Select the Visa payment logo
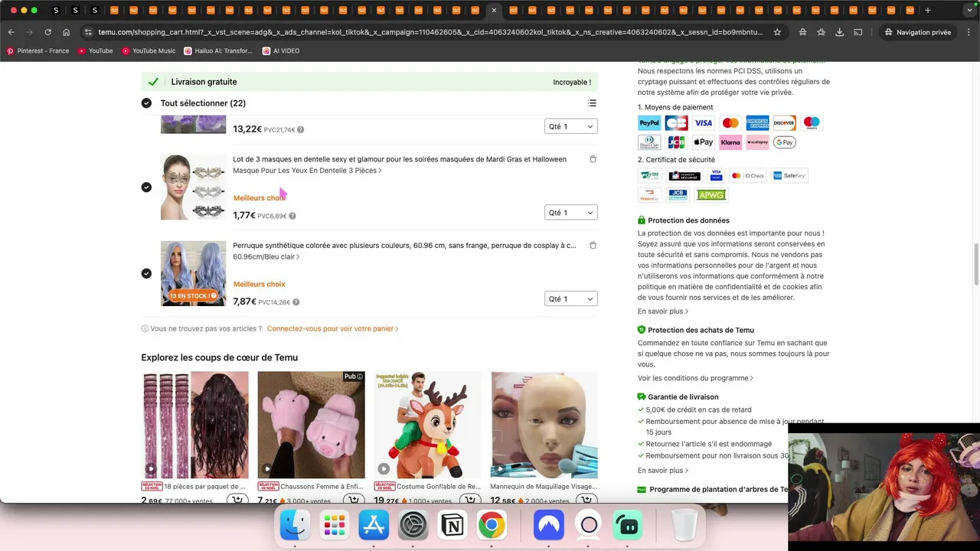The image size is (980, 551). point(704,123)
